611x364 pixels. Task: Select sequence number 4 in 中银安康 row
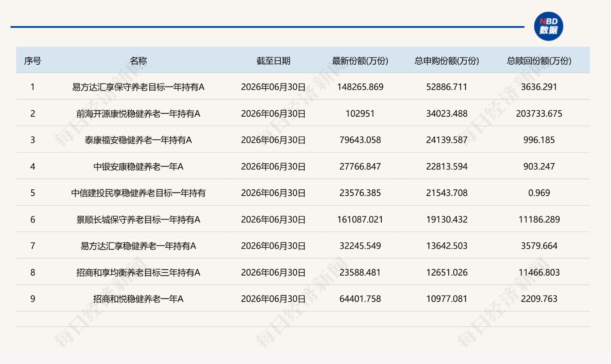click(33, 166)
